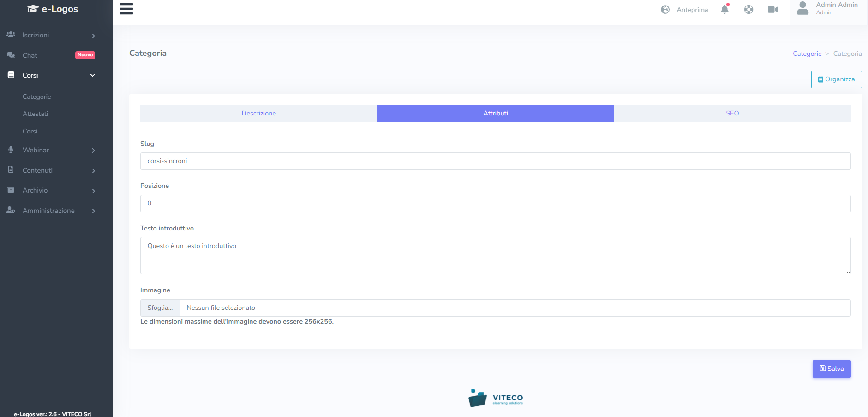The height and width of the screenshot is (417, 868).
Task: Click the VITECO footer logo
Action: [496, 398]
